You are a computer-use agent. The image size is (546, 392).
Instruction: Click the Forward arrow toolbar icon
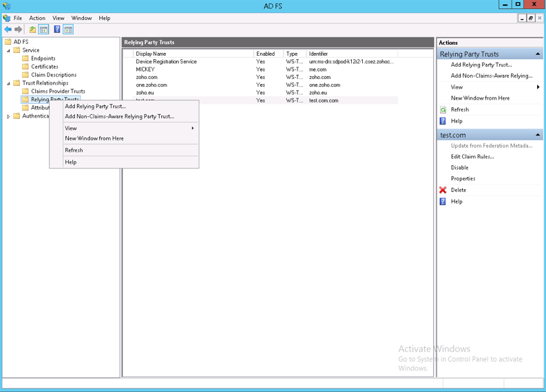[x=19, y=30]
